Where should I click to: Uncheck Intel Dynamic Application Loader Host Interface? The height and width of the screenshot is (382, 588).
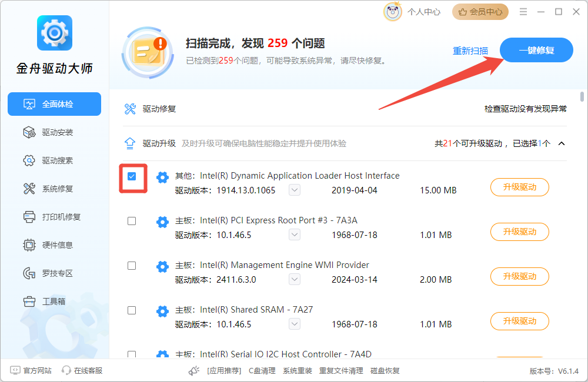click(x=132, y=176)
